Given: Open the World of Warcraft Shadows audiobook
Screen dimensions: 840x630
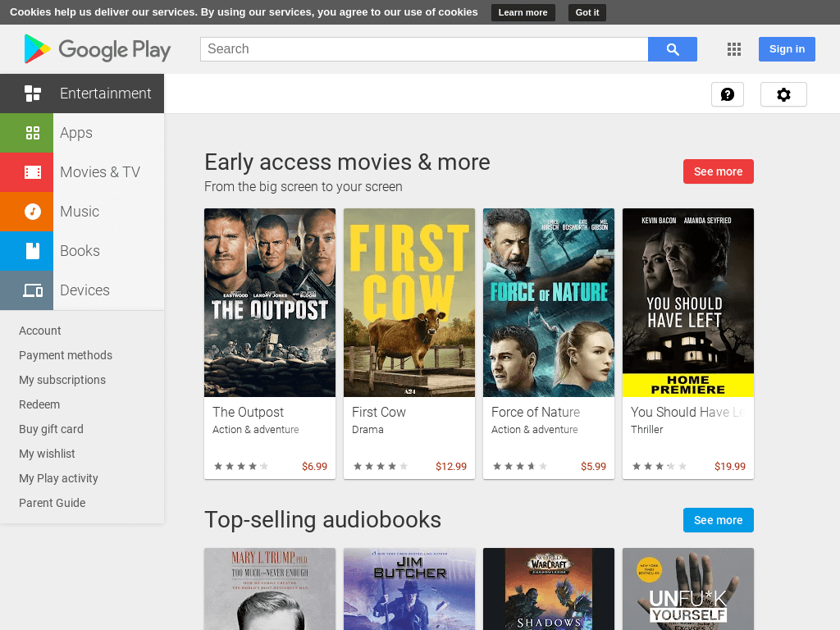Looking at the screenshot, I should click(x=549, y=589).
